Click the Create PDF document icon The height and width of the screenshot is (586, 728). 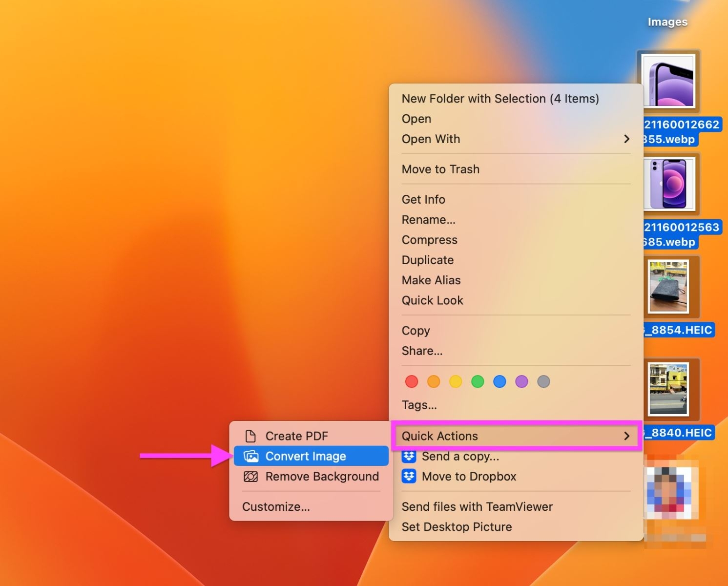point(250,436)
